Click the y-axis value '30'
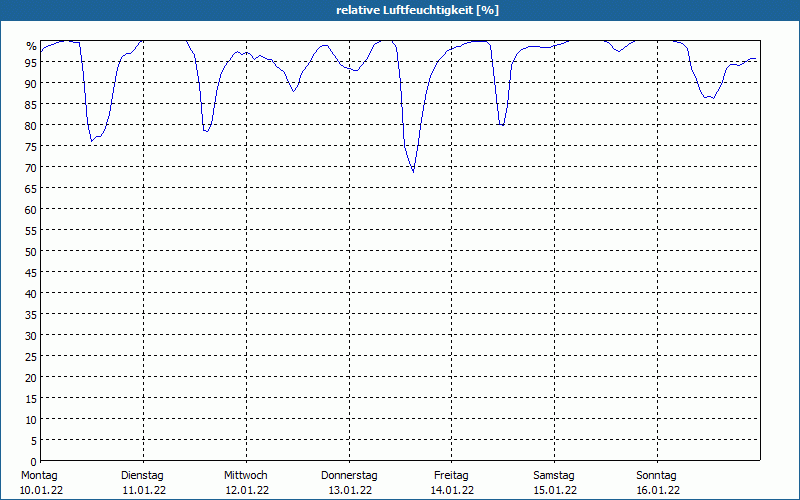Image resolution: width=800 pixels, height=500 pixels. coord(31,335)
